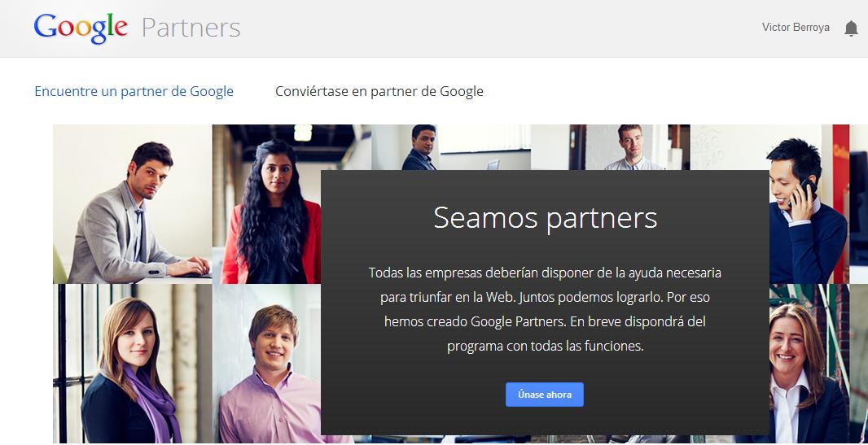This screenshot has height=445, width=868.
Task: Open the Partners title next to Google logo
Action: pos(191,28)
